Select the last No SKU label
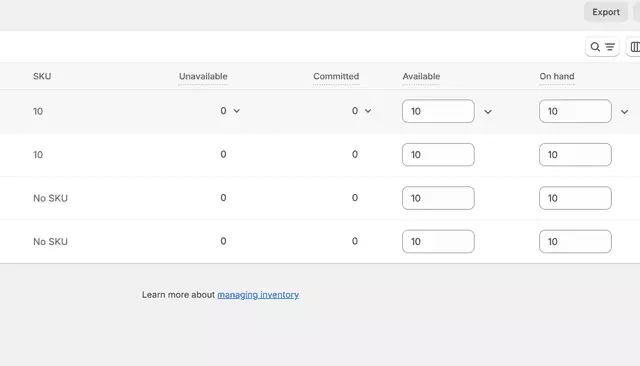Image resolution: width=640 pixels, height=366 pixels. (50, 242)
